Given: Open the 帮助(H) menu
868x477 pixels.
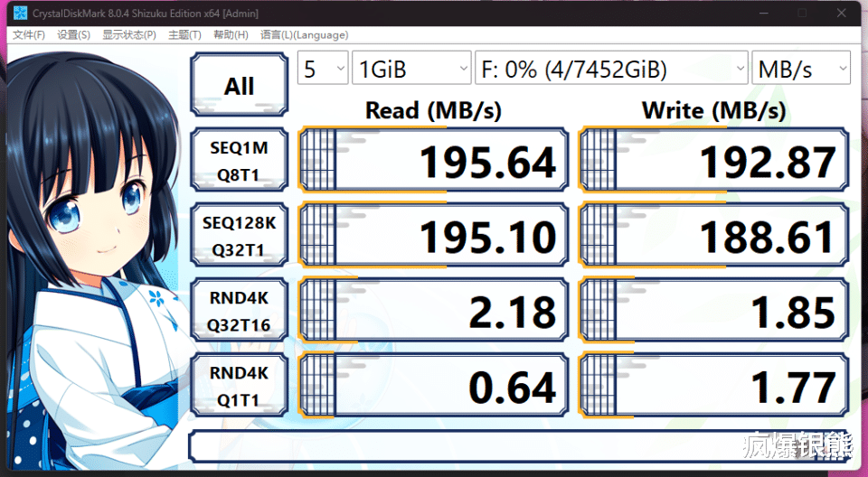Looking at the screenshot, I should [231, 35].
